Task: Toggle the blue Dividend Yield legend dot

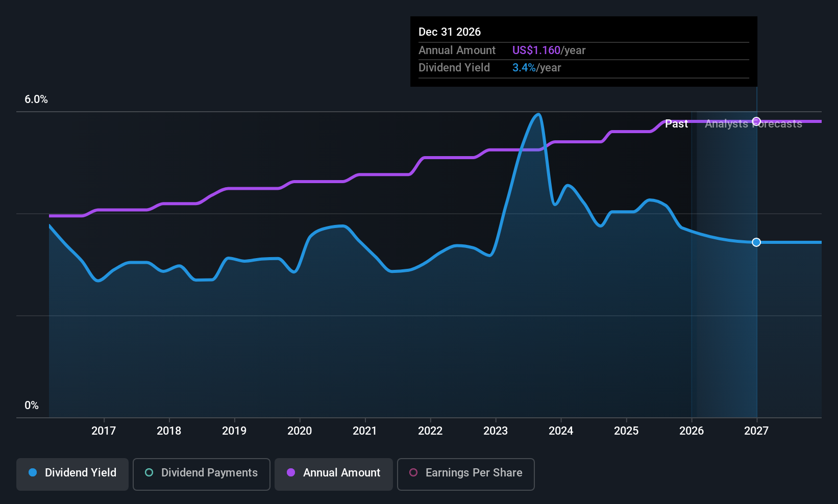Action: [x=33, y=473]
